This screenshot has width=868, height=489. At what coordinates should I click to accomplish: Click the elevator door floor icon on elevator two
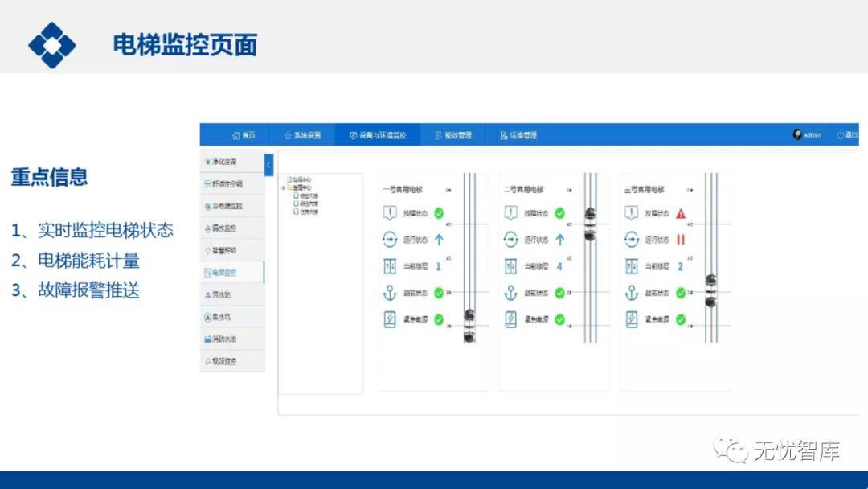[510, 266]
